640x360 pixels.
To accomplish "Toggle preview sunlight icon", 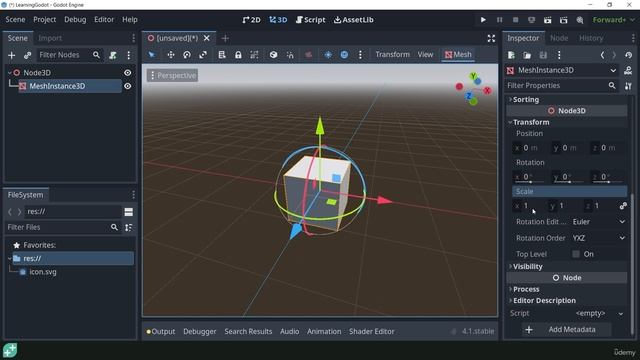I will coord(328,55).
